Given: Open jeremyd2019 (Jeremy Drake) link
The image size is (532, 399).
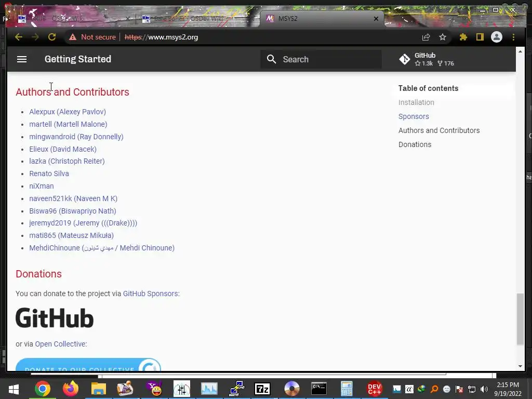Looking at the screenshot, I should (x=83, y=223).
